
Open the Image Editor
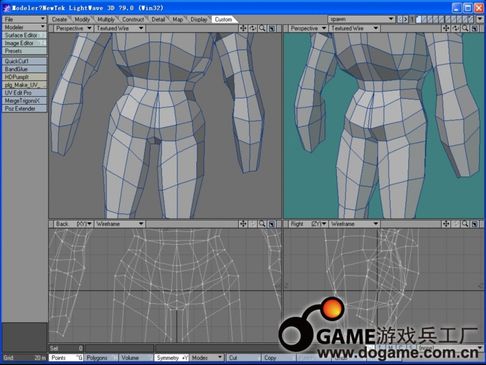point(24,43)
